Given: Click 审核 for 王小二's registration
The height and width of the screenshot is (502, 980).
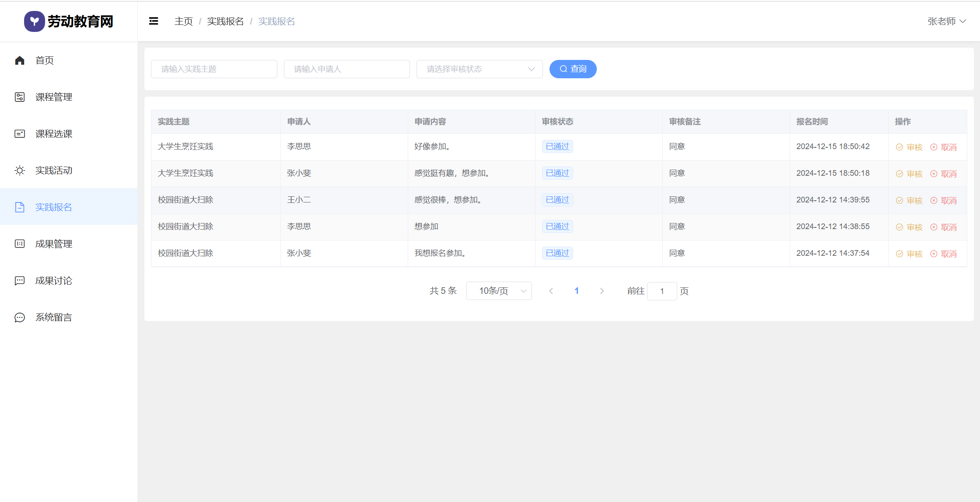Looking at the screenshot, I should pyautogui.click(x=909, y=200).
